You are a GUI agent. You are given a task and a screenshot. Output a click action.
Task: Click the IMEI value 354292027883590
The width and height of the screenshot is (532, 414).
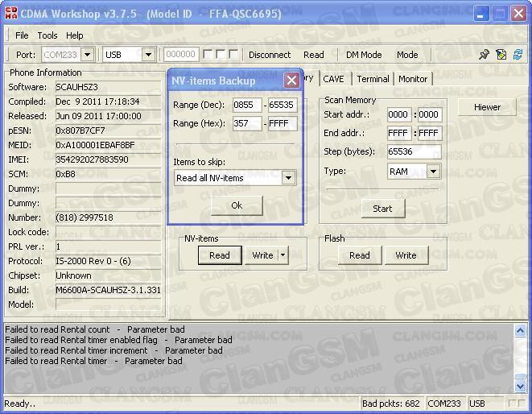108,159
